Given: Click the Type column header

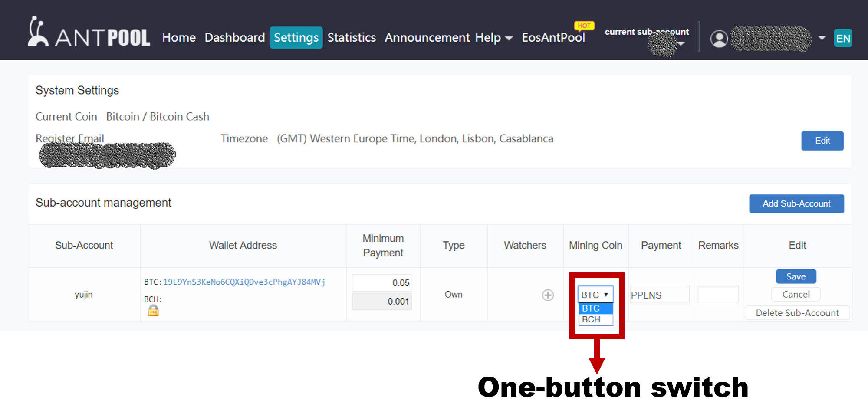Looking at the screenshot, I should (x=454, y=246).
